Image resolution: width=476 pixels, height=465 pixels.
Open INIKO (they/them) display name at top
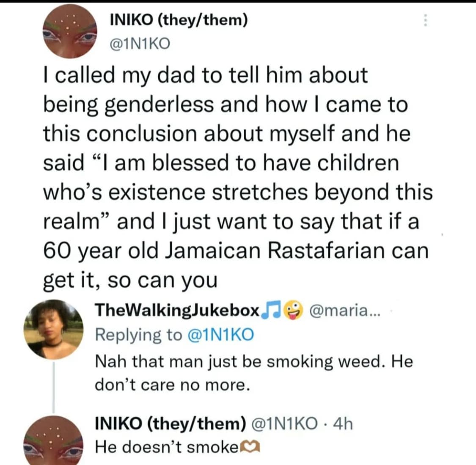(178, 19)
